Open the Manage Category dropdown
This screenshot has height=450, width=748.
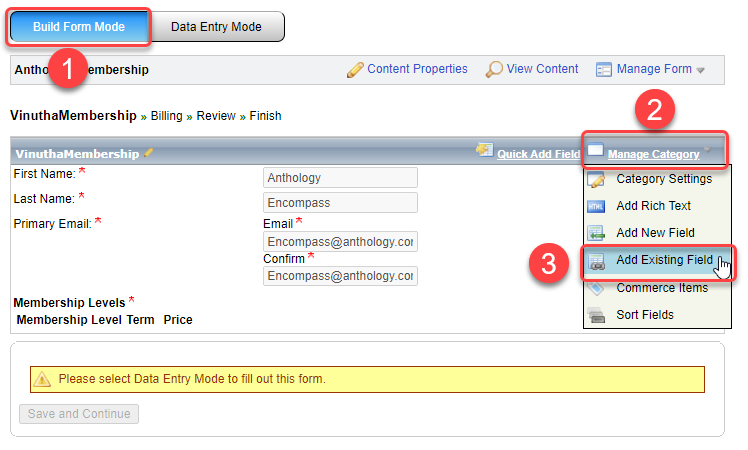(x=654, y=154)
